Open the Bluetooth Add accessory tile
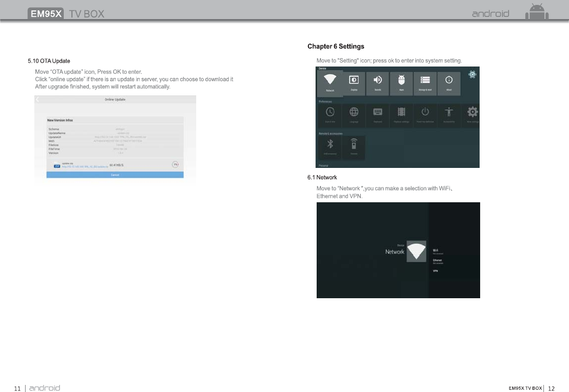Image resolution: width=569 pixels, height=392 pixels. (330, 148)
